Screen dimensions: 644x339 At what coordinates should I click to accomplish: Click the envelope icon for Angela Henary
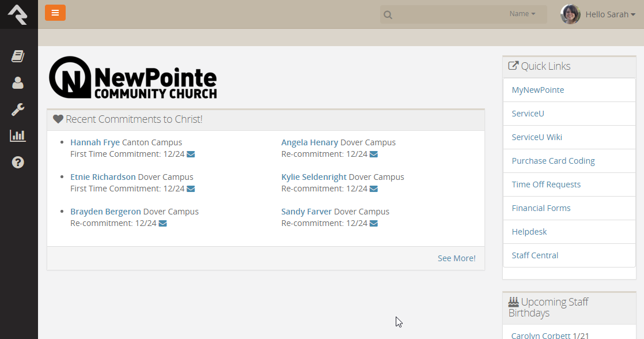374,155
